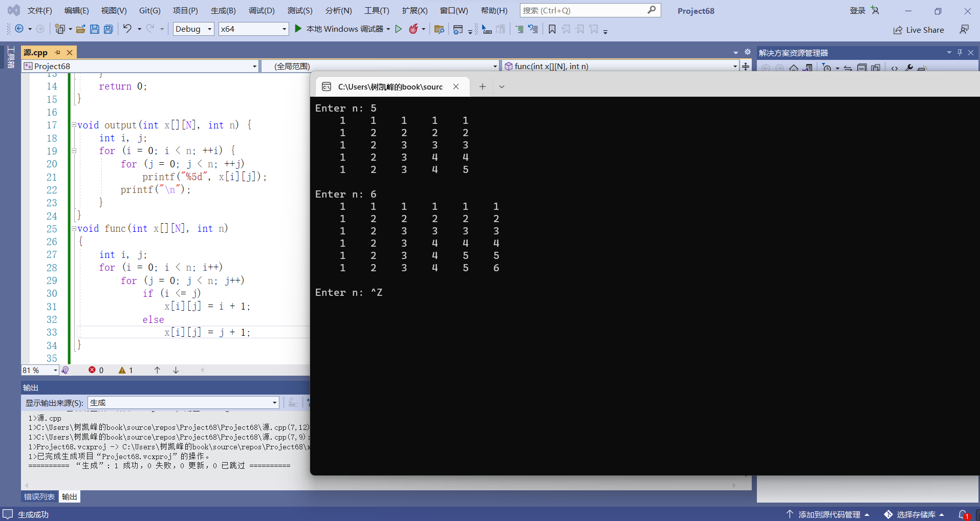
Task: Click 添加到源代码管理 in status bar
Action: pyautogui.click(x=828, y=514)
